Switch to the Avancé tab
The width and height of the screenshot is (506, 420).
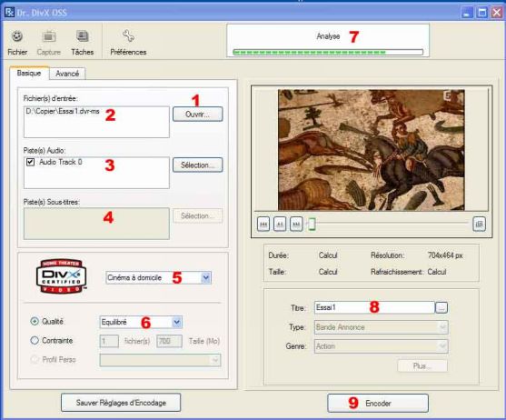(x=67, y=74)
